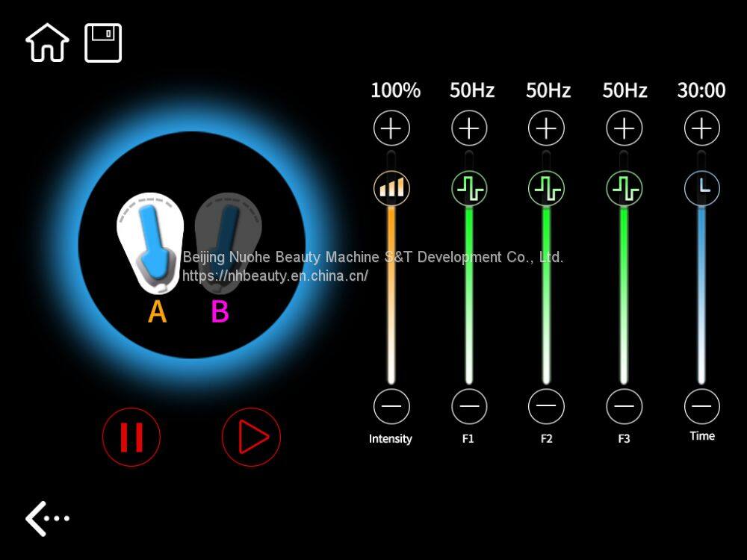Raise the F1 frequency with plus
747x560 pixels.
pos(469,129)
